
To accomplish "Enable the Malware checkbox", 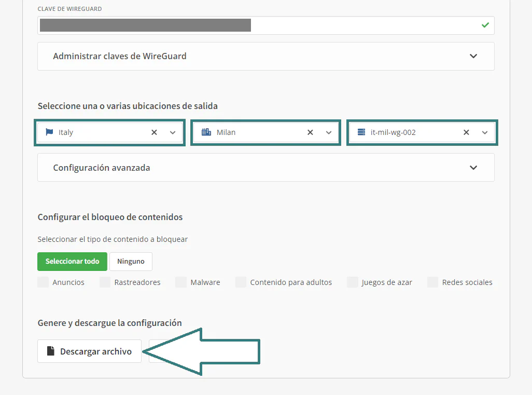I will coord(181,282).
